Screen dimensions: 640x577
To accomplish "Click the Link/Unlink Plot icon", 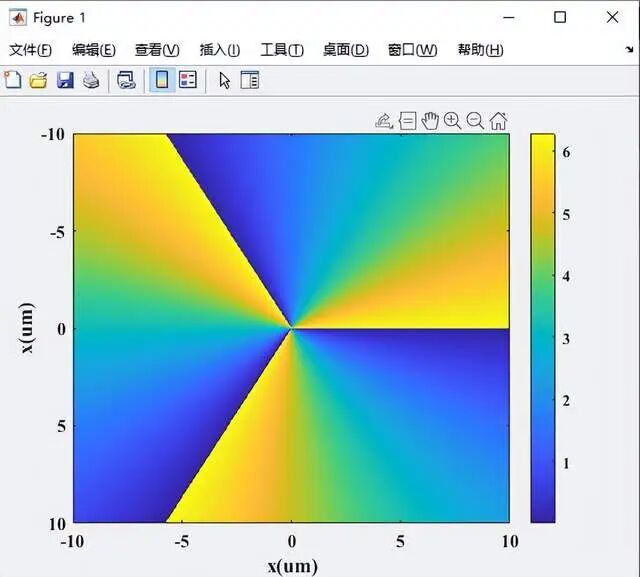I will 126,80.
